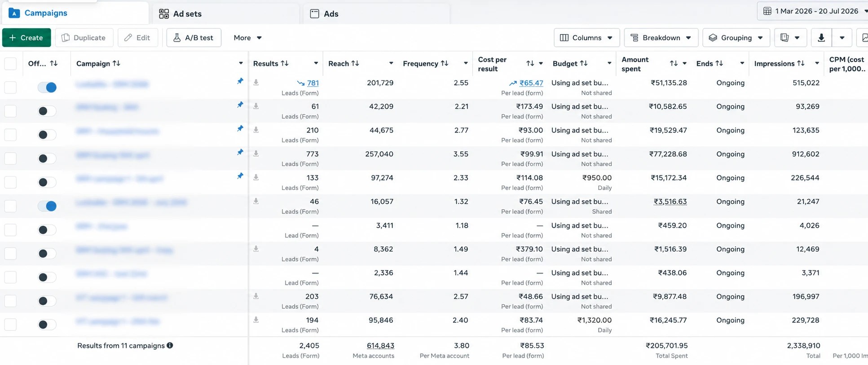Download leads for the 781 results row
The height and width of the screenshot is (365, 868).
tap(256, 82)
